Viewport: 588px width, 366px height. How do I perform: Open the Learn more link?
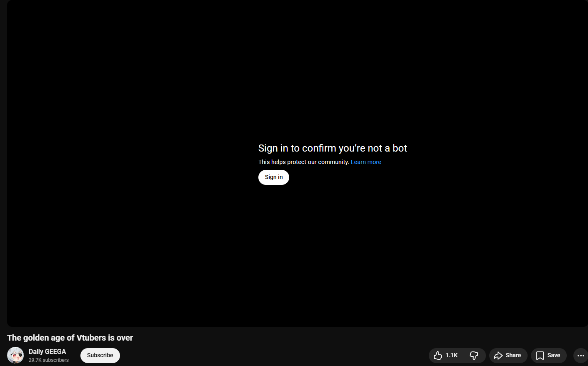(x=366, y=162)
